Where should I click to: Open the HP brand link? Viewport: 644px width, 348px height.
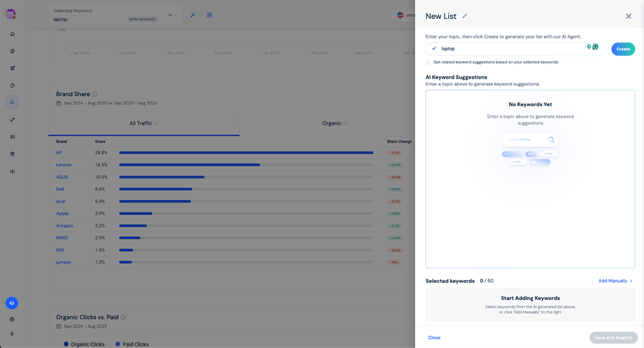(59, 153)
